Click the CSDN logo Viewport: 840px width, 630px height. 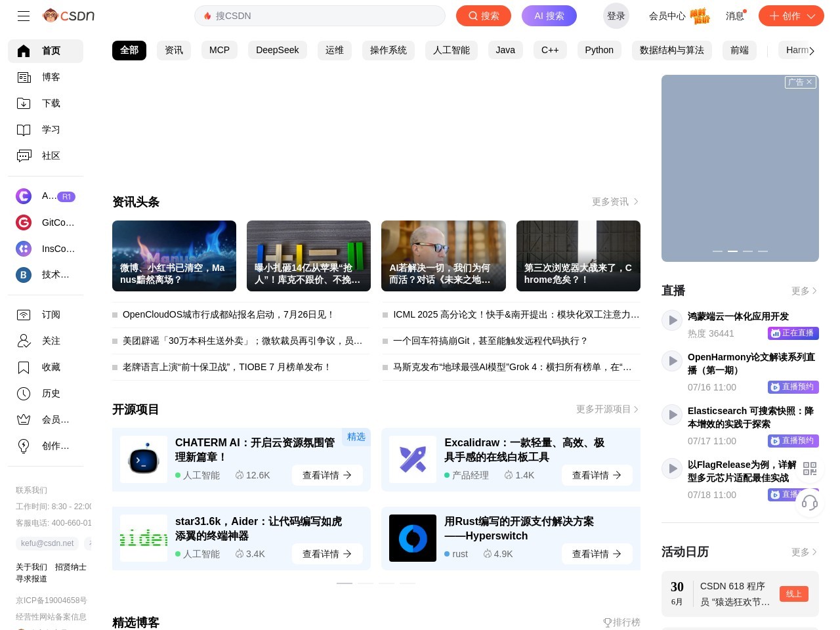tap(69, 15)
